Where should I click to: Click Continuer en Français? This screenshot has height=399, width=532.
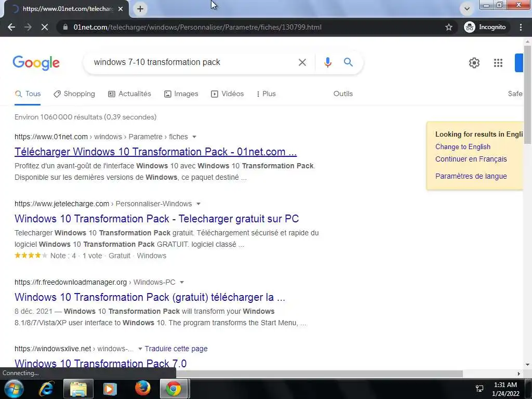[471, 159]
